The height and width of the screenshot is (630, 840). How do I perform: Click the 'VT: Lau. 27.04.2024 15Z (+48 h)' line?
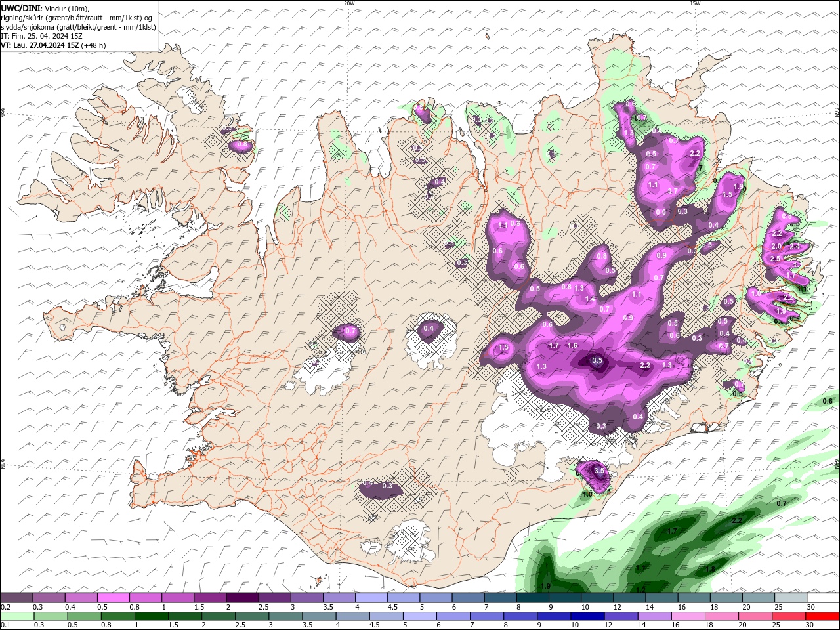pos(54,45)
